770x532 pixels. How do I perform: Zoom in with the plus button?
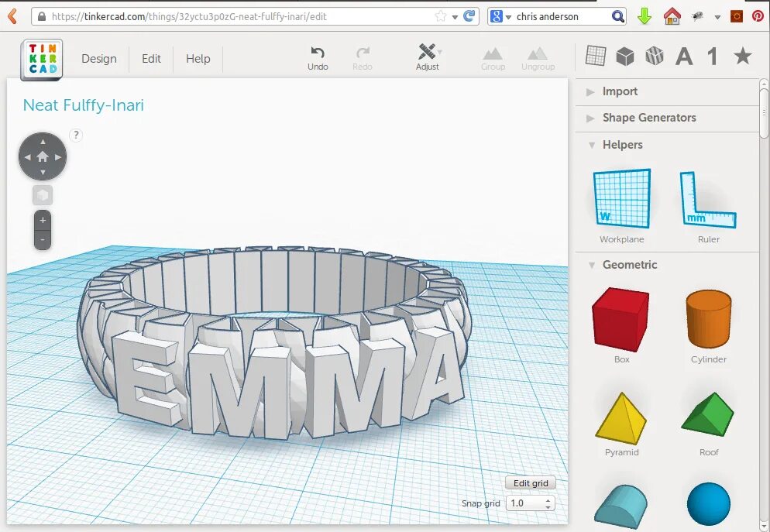pyautogui.click(x=43, y=220)
